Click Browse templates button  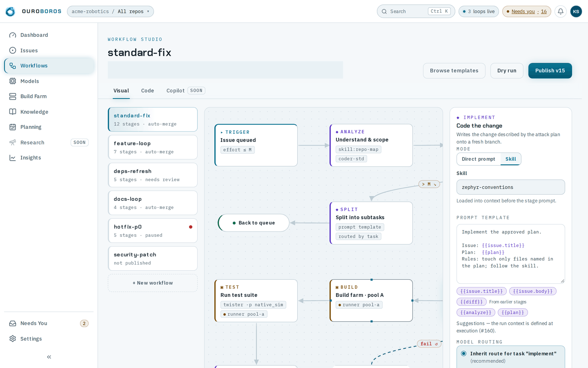point(454,71)
